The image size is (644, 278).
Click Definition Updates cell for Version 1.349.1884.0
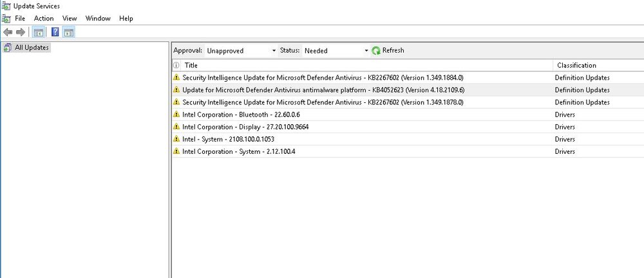[x=582, y=78]
